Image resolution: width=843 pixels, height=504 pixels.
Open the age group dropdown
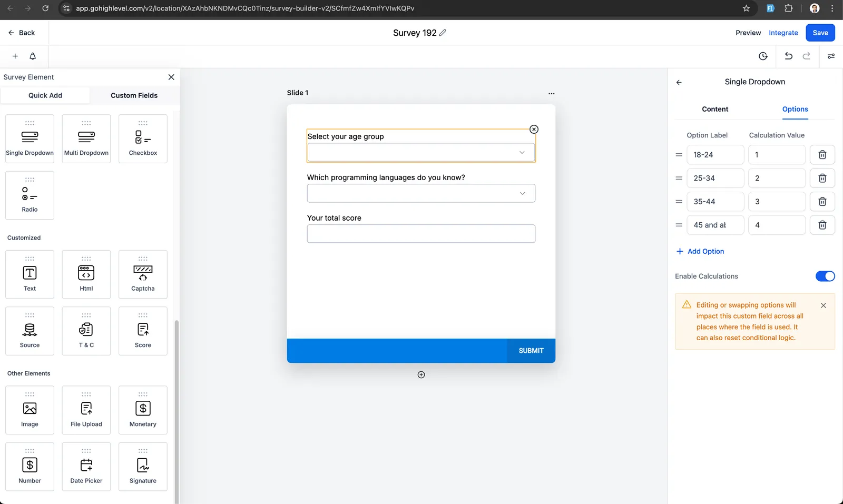click(421, 153)
